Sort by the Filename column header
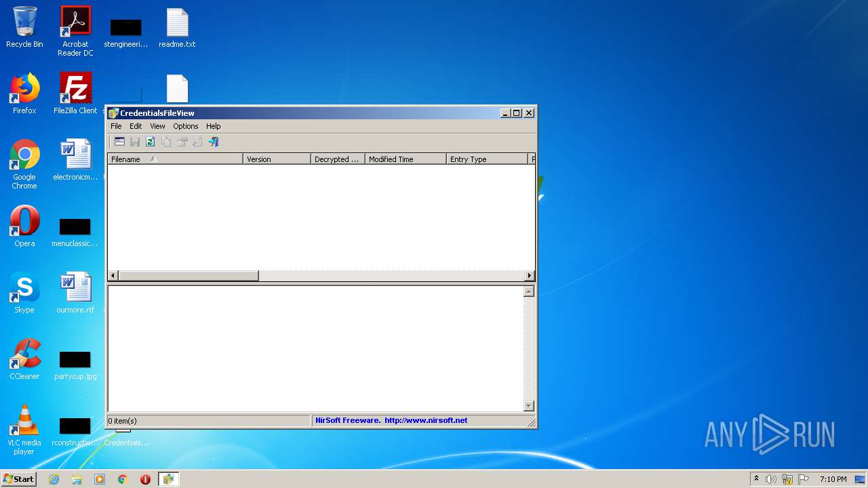The height and width of the screenshot is (488, 868). click(175, 159)
